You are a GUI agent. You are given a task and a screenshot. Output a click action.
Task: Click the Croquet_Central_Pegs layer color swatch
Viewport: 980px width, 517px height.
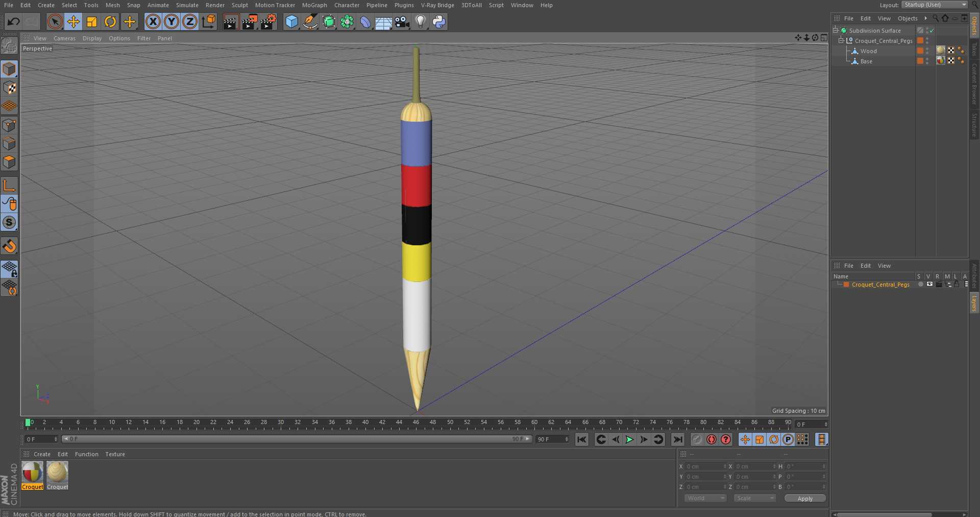(846, 285)
